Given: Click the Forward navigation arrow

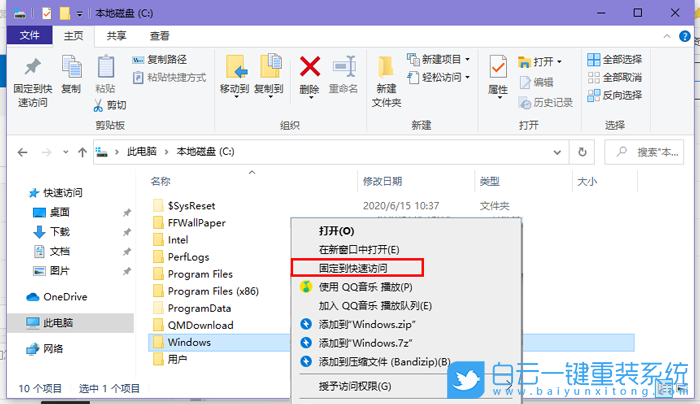Looking at the screenshot, I should [46, 153].
